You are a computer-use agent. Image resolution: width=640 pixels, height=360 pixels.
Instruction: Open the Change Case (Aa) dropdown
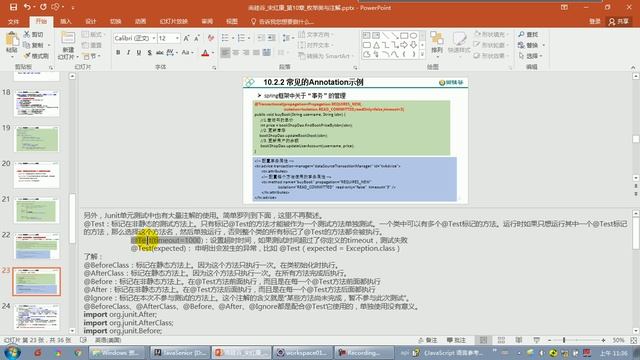pyautogui.click(x=187, y=53)
